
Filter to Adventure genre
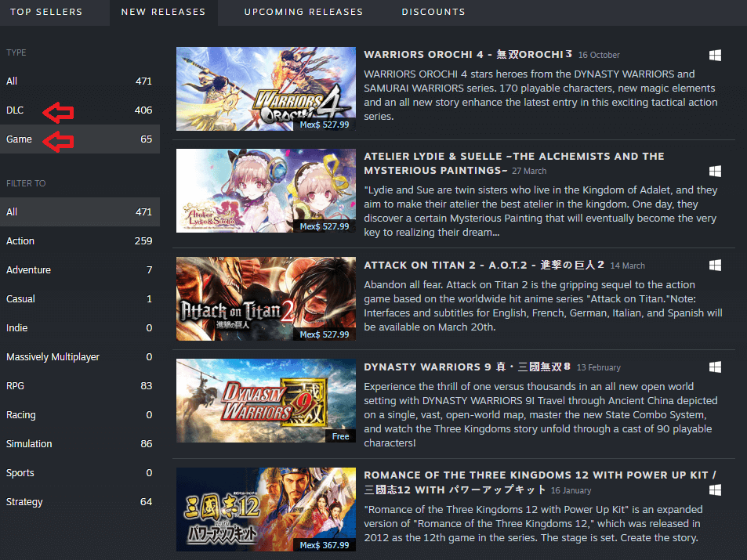[x=79, y=270]
